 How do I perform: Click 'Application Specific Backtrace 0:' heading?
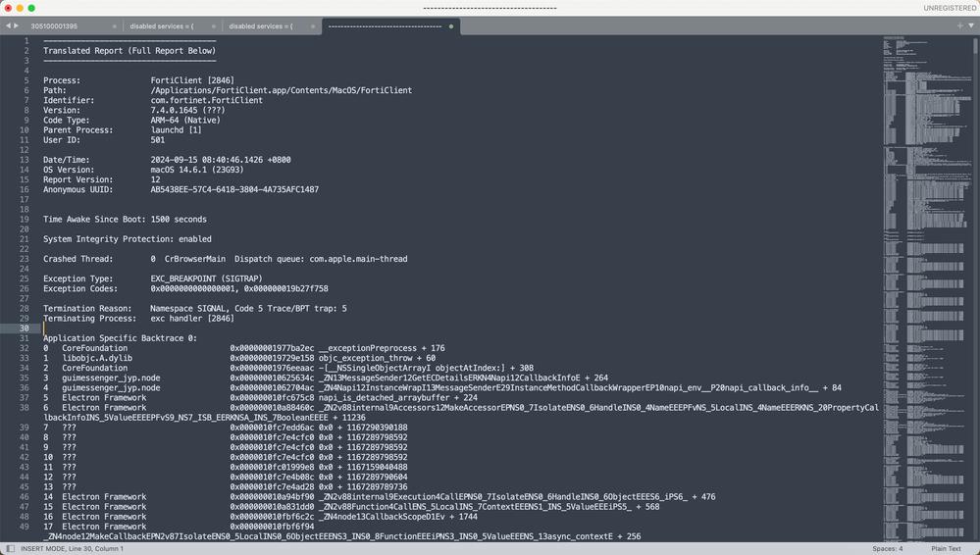coord(120,338)
